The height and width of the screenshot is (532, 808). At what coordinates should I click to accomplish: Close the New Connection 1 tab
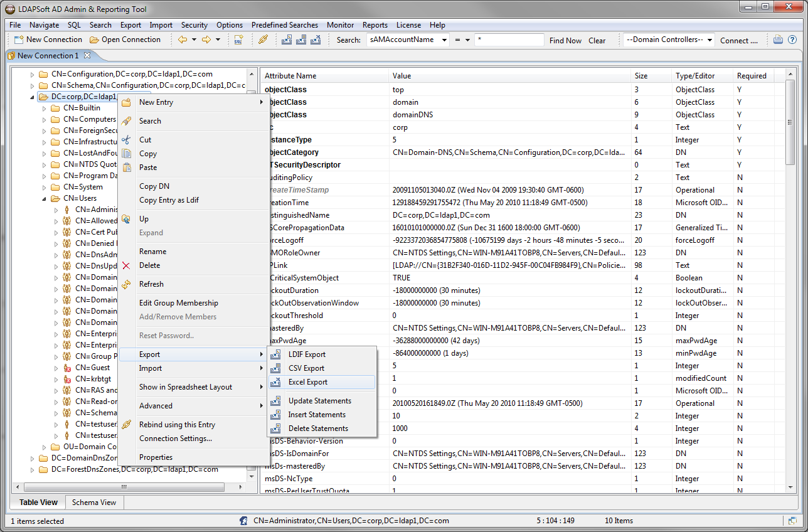coord(87,55)
